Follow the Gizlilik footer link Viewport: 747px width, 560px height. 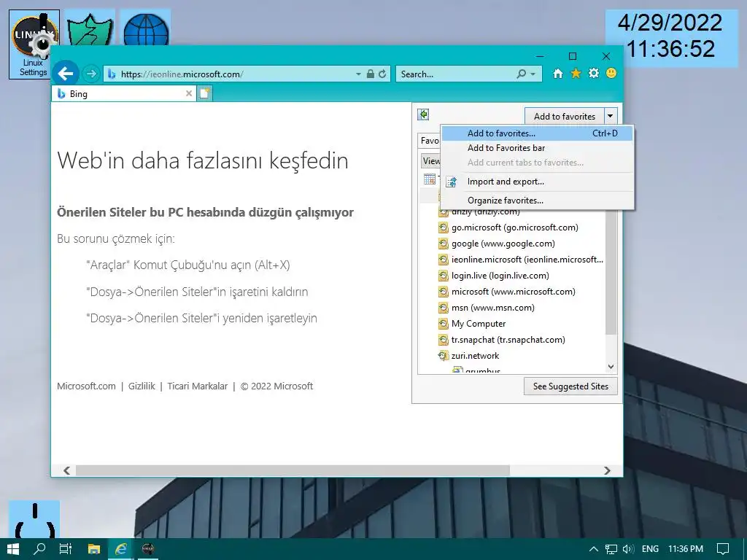(142, 386)
